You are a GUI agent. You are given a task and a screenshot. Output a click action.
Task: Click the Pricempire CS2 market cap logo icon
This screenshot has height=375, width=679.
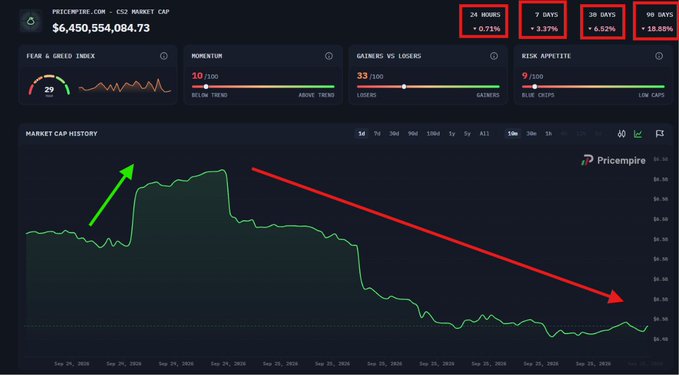coord(31,21)
